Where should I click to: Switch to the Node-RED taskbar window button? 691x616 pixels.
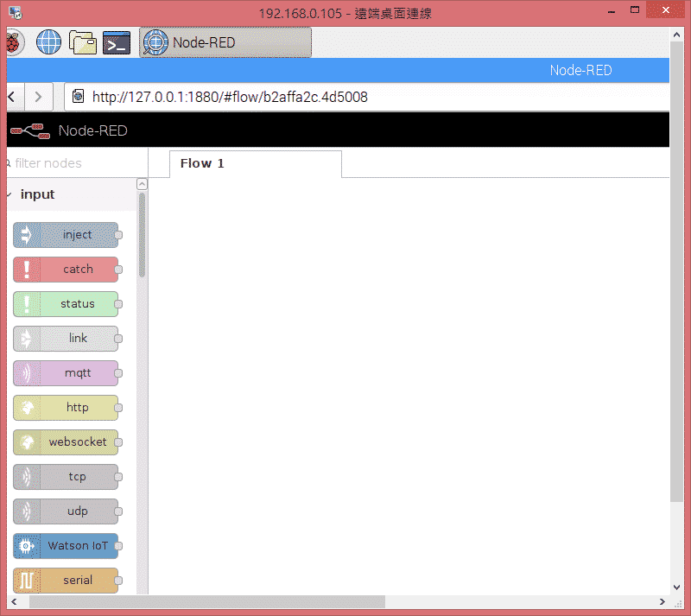click(225, 42)
